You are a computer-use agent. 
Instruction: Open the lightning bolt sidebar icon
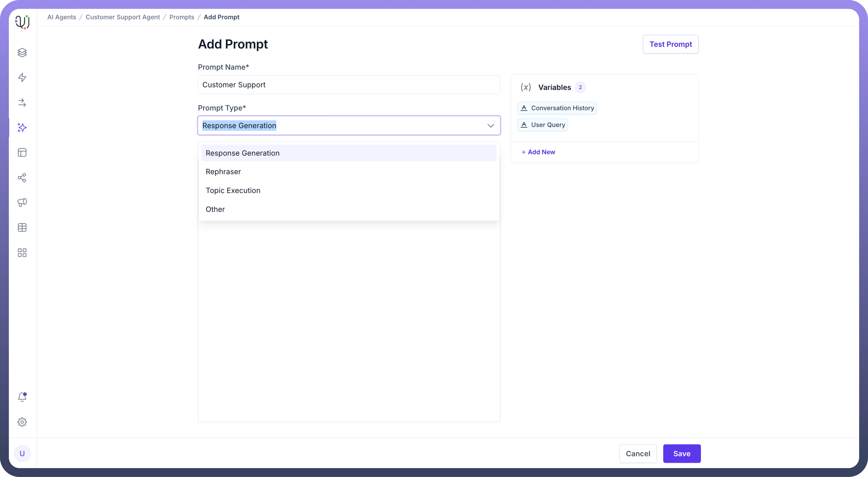pos(22,77)
